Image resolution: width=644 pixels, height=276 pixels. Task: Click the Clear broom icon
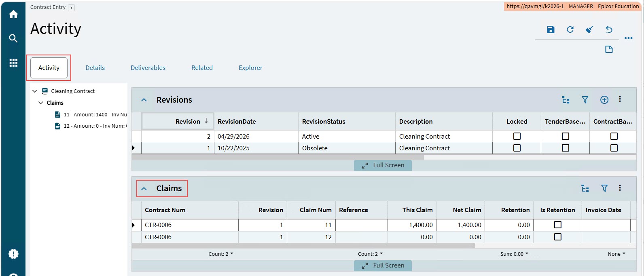click(x=589, y=29)
